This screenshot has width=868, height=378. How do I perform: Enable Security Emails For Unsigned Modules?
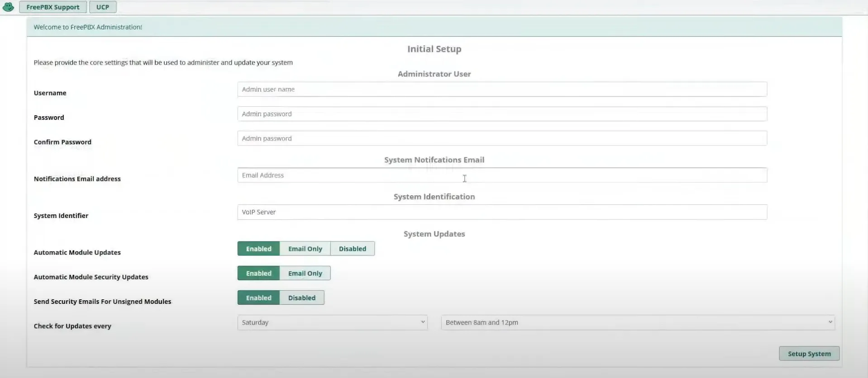pos(258,298)
